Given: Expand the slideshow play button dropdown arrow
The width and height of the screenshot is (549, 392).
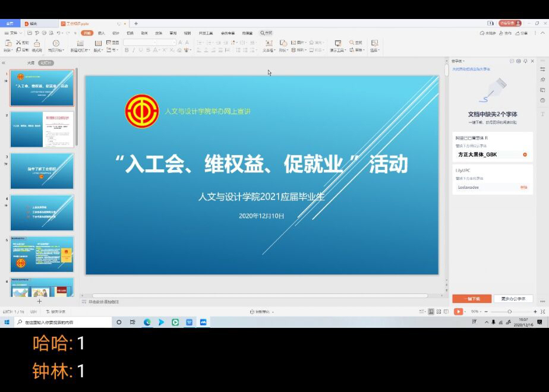Looking at the screenshot, I should coord(465,311).
